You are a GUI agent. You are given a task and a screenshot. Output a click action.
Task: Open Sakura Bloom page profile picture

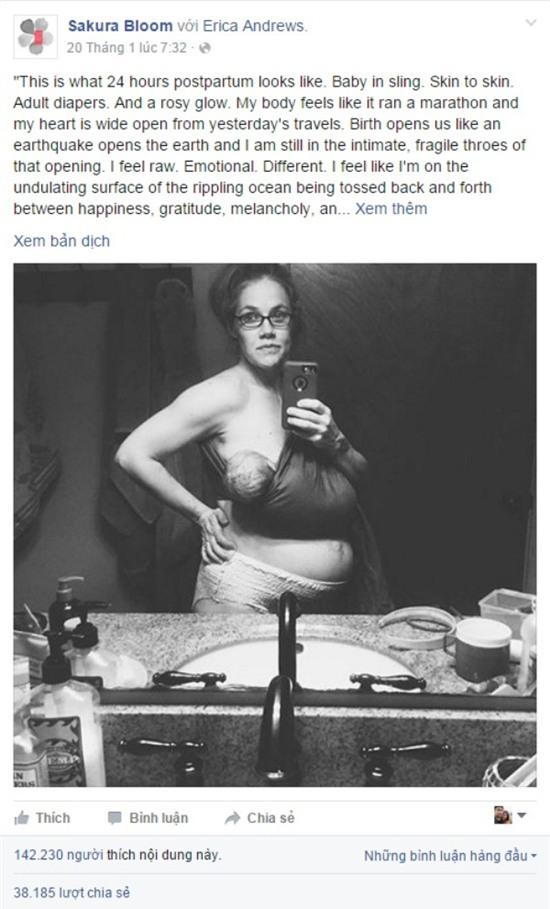(35, 37)
